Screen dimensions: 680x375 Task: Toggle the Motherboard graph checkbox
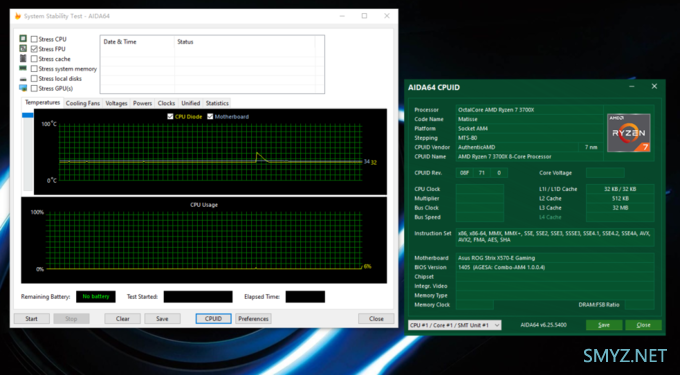210,117
